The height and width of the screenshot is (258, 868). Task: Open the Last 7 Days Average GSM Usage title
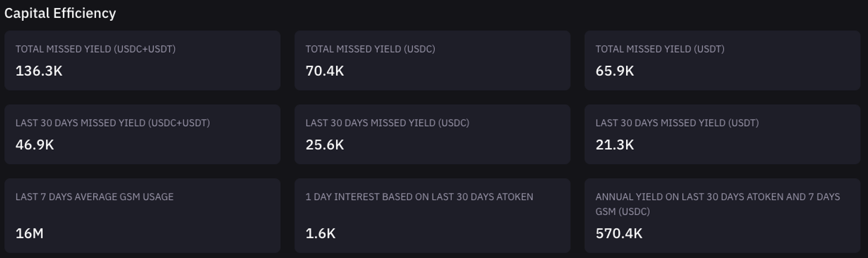94,197
